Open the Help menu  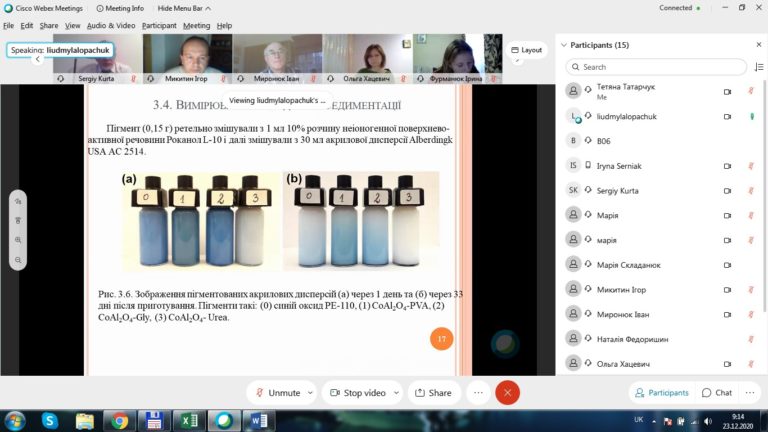pyautogui.click(x=224, y=25)
